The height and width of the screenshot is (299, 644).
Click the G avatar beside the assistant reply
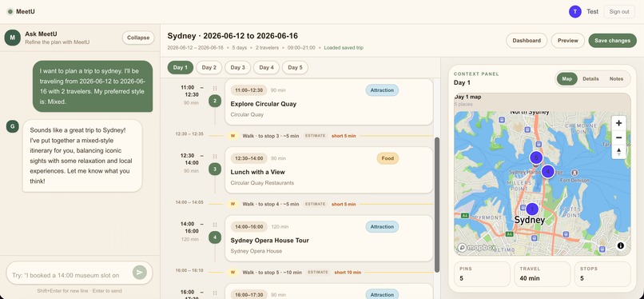pyautogui.click(x=12, y=126)
